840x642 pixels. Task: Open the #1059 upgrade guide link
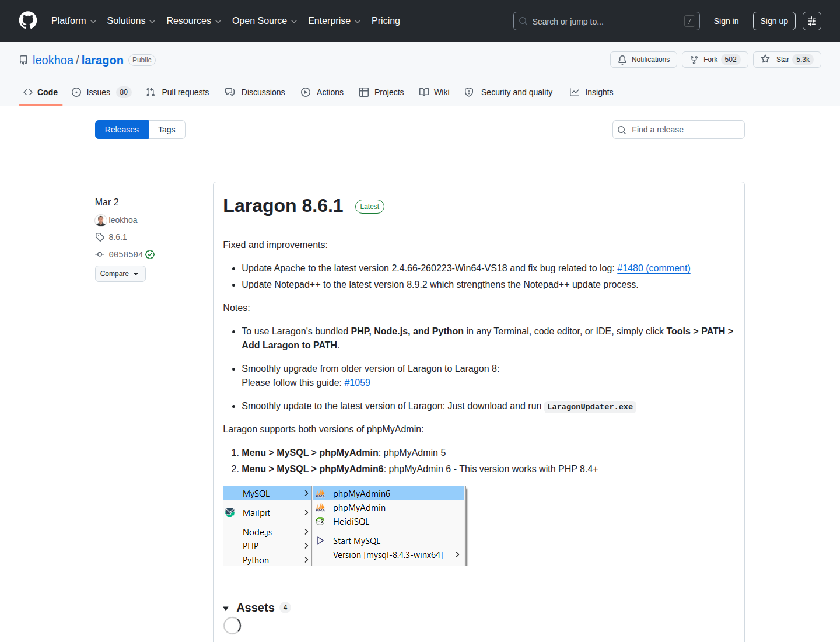pos(357,382)
